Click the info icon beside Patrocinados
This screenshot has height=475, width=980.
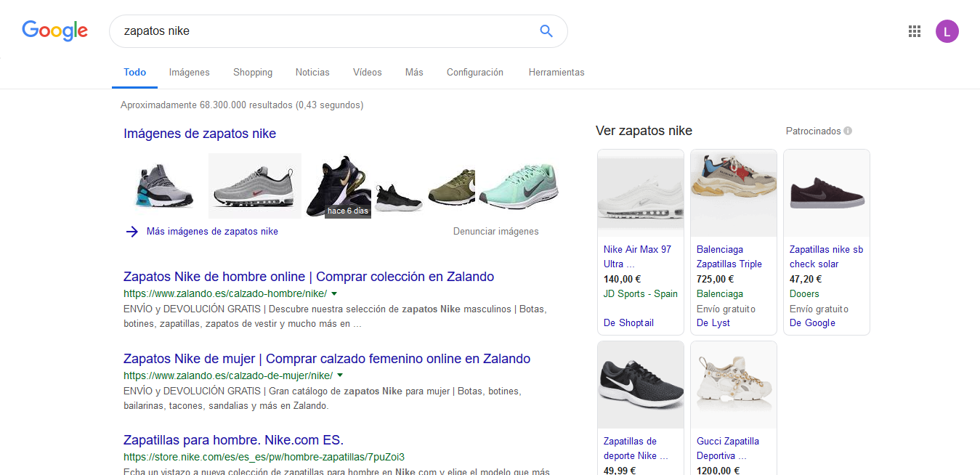click(x=846, y=131)
